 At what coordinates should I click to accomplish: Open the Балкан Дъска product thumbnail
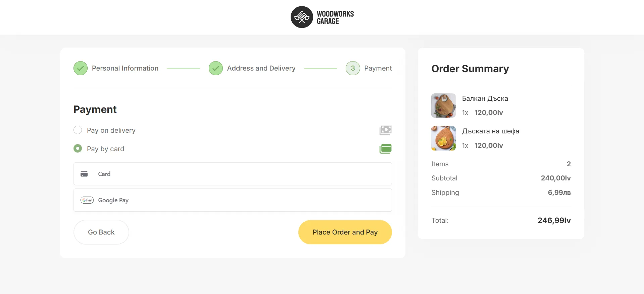point(443,106)
